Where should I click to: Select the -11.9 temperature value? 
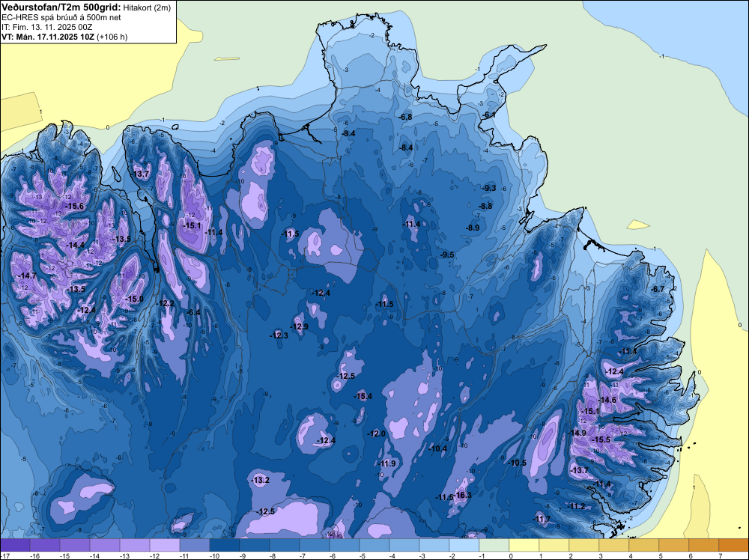pyautogui.click(x=386, y=463)
